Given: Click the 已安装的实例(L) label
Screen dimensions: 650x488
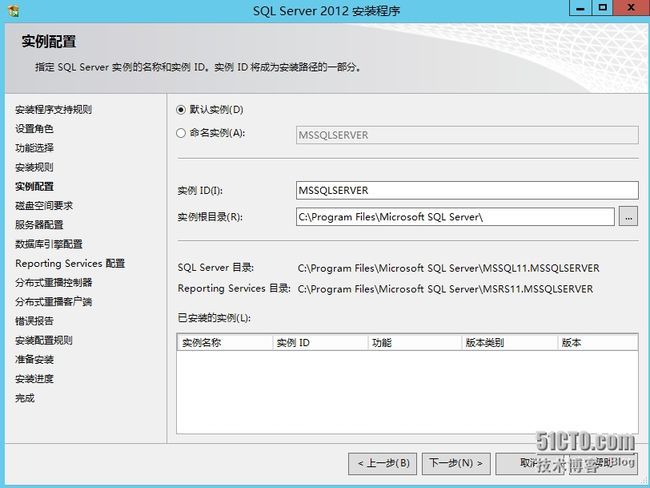Looking at the screenshot, I should [214, 318].
